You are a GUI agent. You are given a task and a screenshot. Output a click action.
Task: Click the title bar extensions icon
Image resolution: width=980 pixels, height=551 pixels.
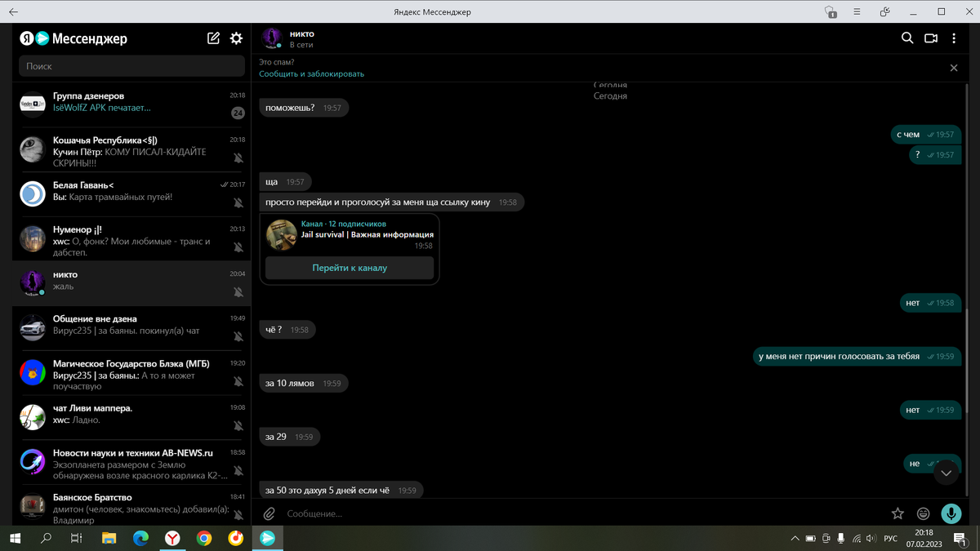[x=884, y=11]
